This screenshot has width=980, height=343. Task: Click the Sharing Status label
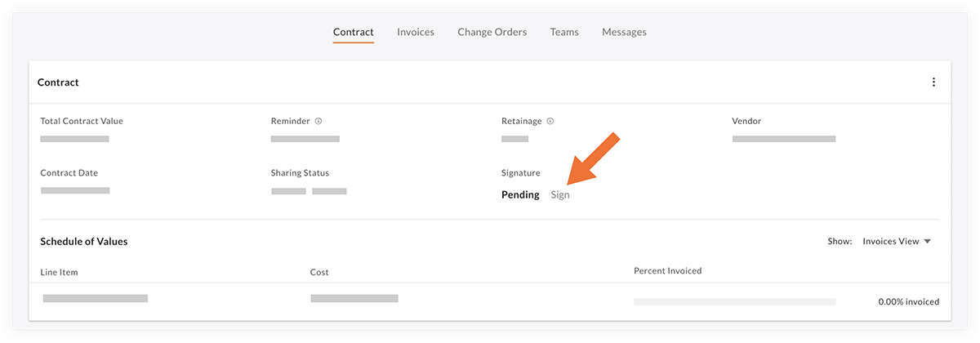coord(300,173)
